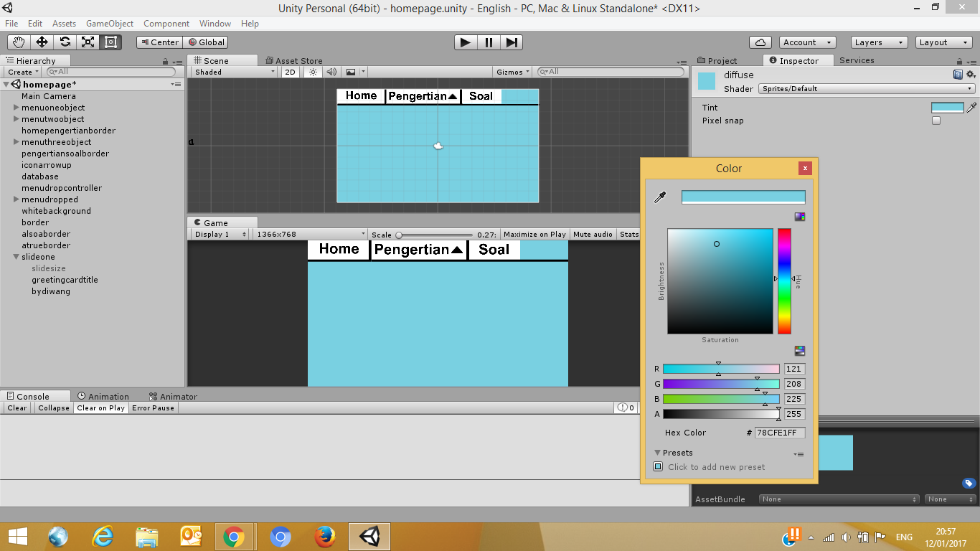This screenshot has width=980, height=551.
Task: Open the Layout dropdown
Action: point(943,42)
